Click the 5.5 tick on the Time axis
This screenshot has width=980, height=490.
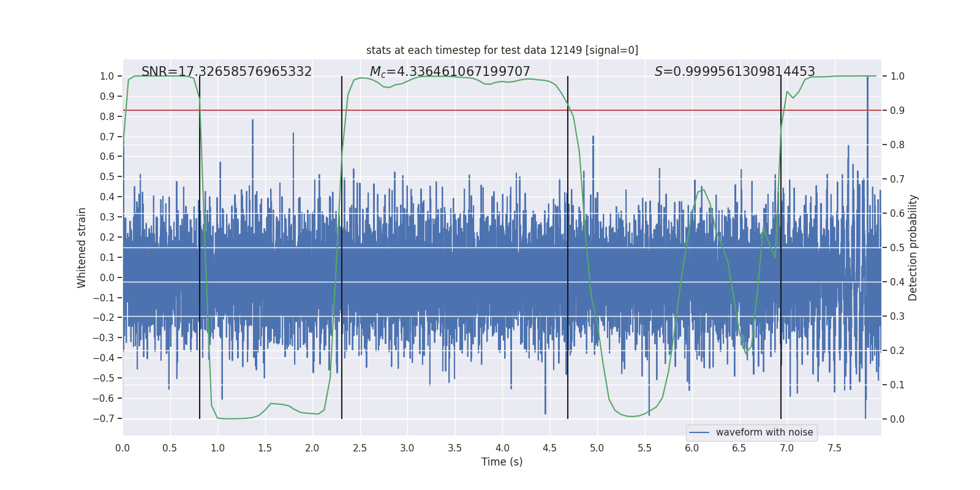pos(644,448)
